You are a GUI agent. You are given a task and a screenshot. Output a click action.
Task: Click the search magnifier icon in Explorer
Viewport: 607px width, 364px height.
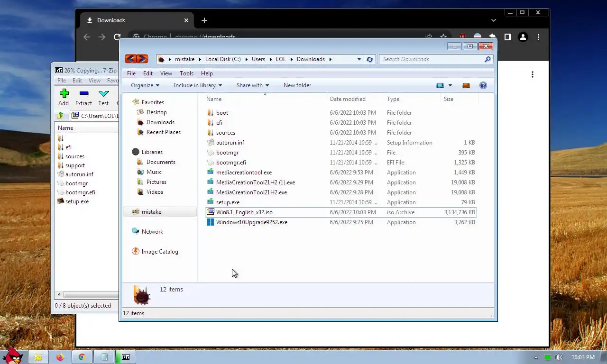click(487, 59)
